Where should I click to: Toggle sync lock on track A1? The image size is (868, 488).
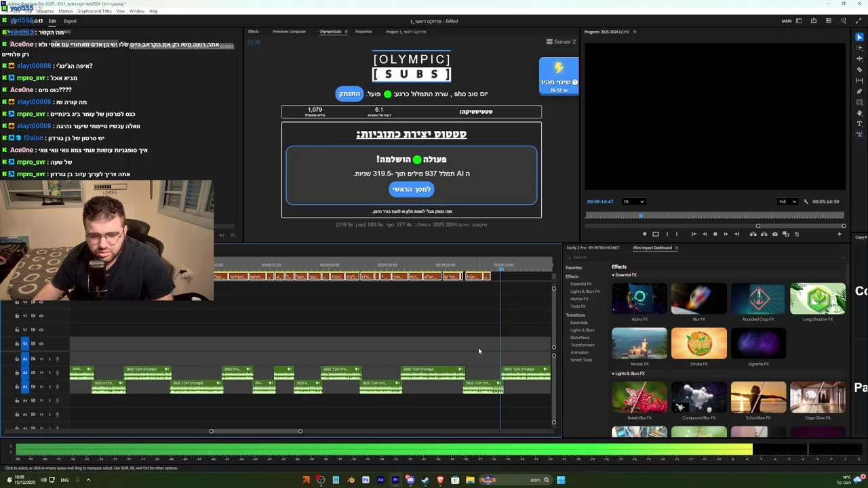click(x=33, y=359)
